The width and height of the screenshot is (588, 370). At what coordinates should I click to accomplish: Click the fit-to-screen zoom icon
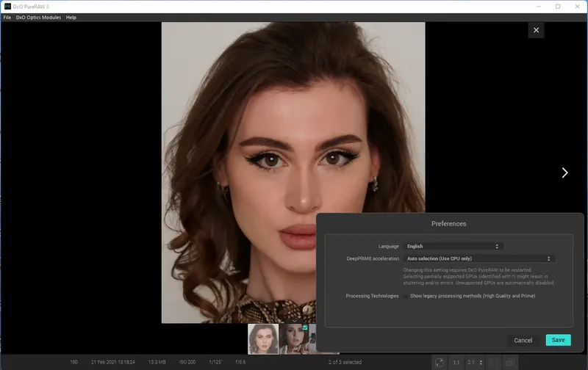point(439,362)
